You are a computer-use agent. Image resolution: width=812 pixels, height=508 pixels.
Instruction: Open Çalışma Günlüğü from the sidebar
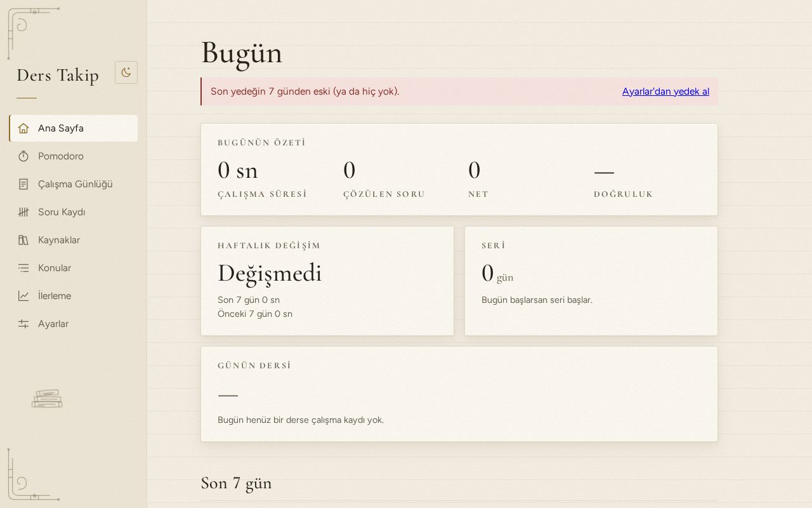(x=74, y=184)
